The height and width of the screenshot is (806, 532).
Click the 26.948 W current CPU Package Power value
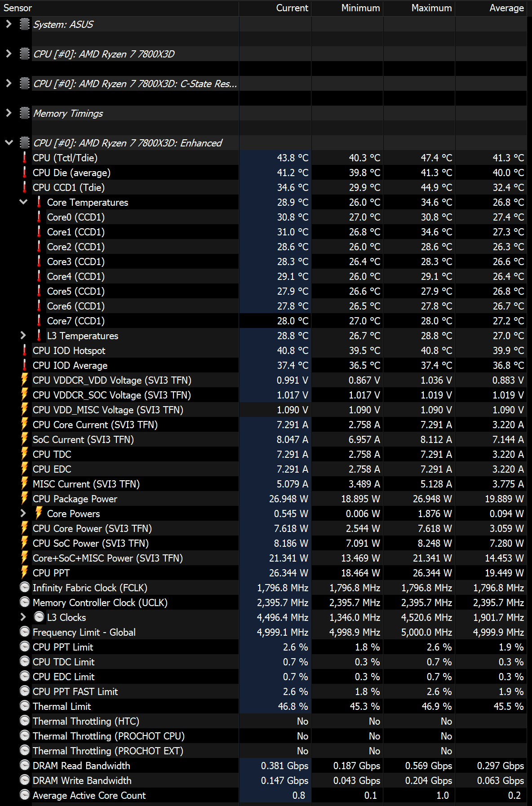pos(288,499)
